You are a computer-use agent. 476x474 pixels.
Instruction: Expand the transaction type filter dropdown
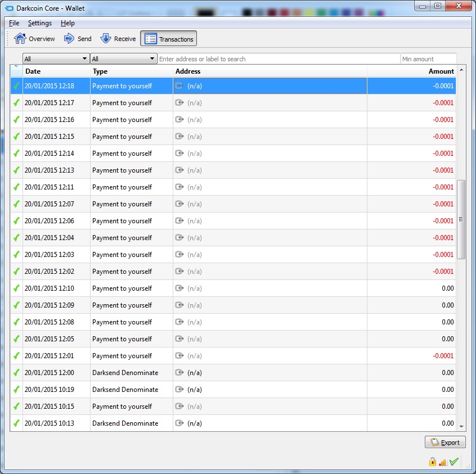click(123, 58)
